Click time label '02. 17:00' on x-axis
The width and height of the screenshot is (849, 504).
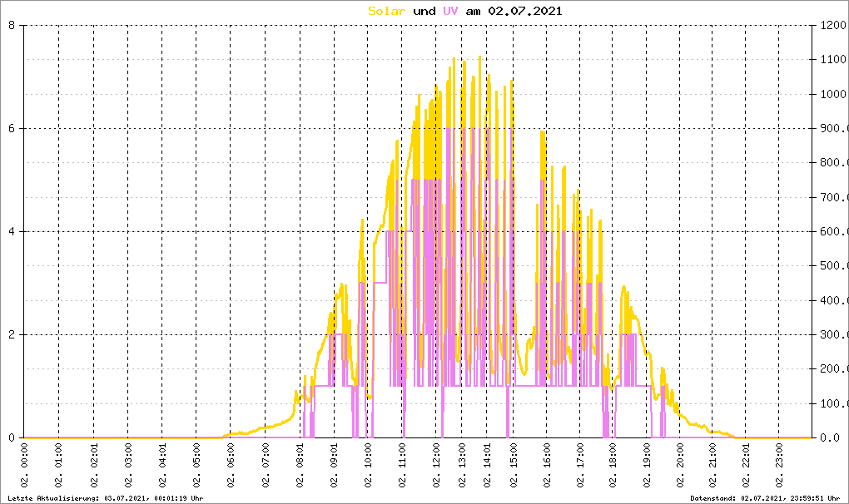pos(580,465)
